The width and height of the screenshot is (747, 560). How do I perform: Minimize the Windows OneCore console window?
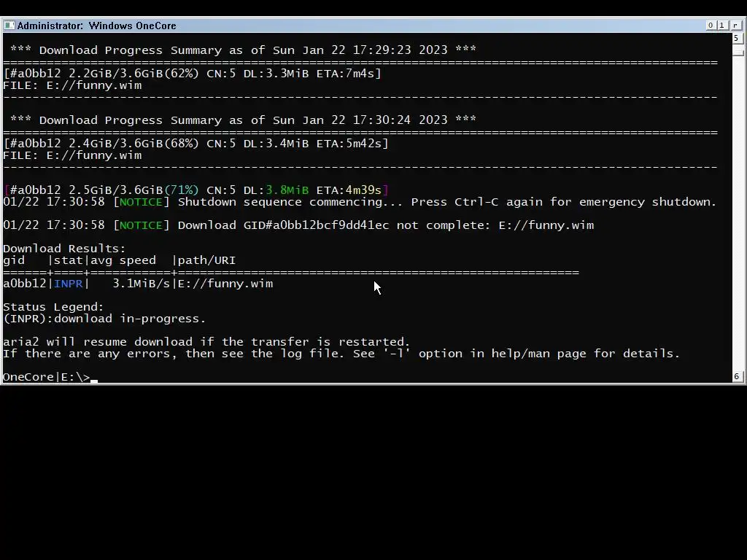tap(711, 26)
